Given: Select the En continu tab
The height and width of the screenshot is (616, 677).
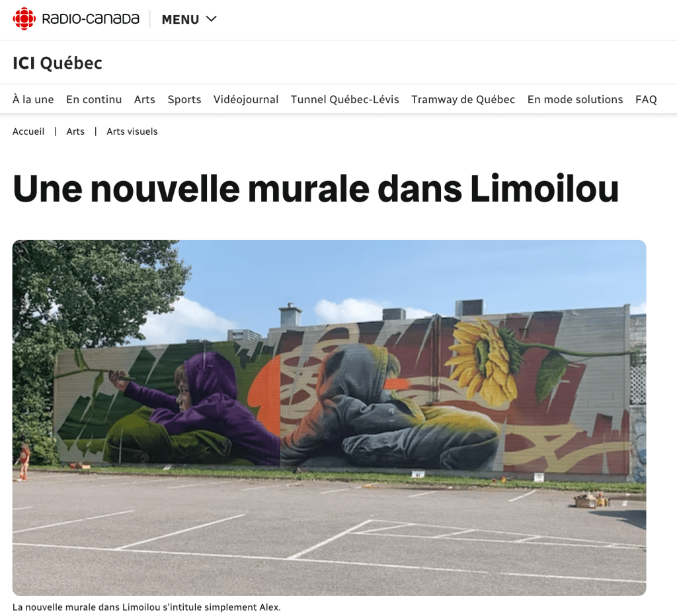Looking at the screenshot, I should (x=94, y=99).
